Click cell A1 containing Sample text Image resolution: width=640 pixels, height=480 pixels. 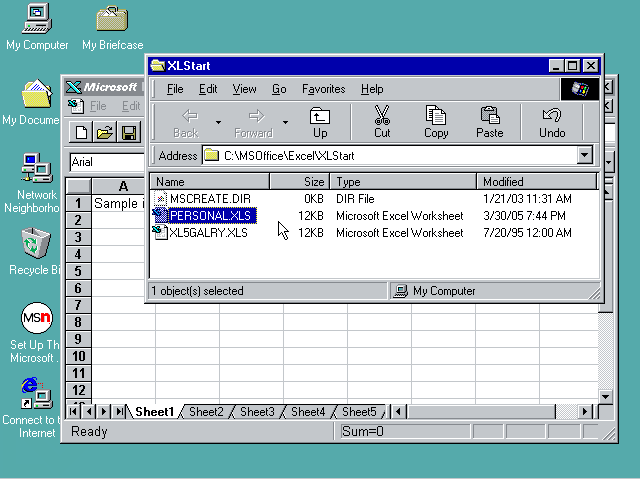click(118, 203)
